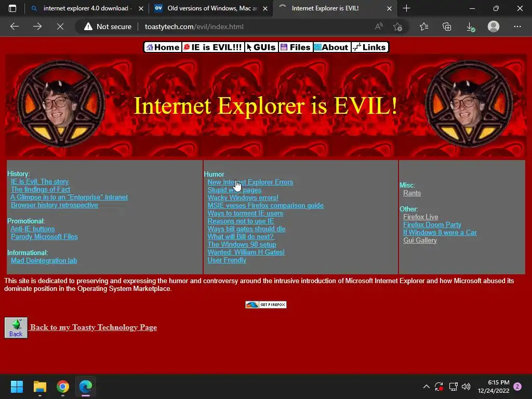Open the Home button in the site nav
Image resolution: width=532 pixels, height=399 pixels.
(x=163, y=47)
